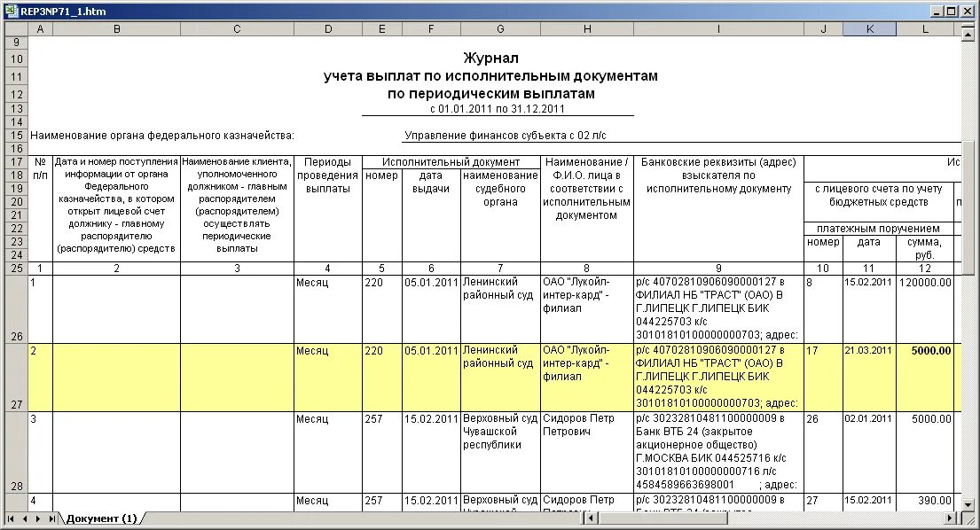980x530 pixels.
Task: Click the date range 'с 01.01.2011 по 31.12.2011'
Action: pos(498,109)
